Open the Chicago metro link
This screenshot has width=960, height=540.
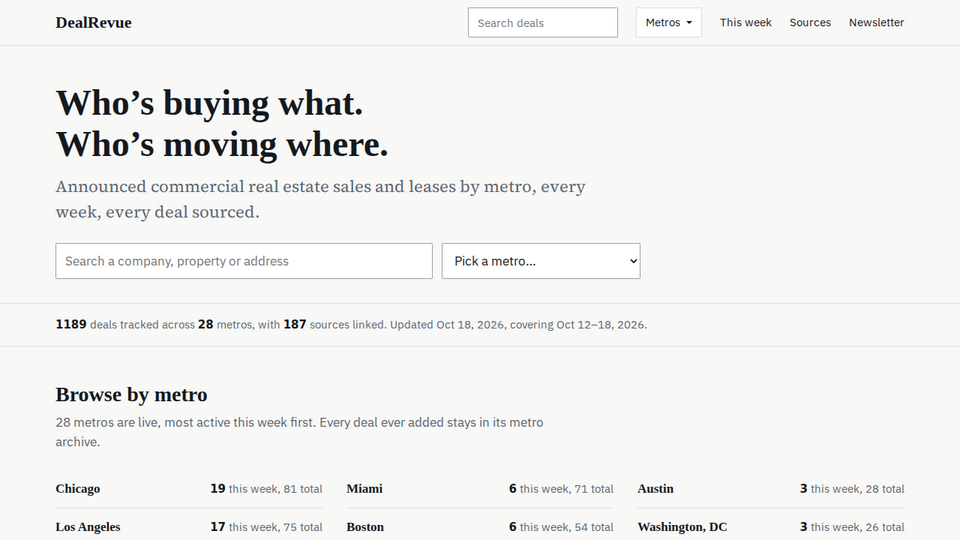click(x=78, y=489)
